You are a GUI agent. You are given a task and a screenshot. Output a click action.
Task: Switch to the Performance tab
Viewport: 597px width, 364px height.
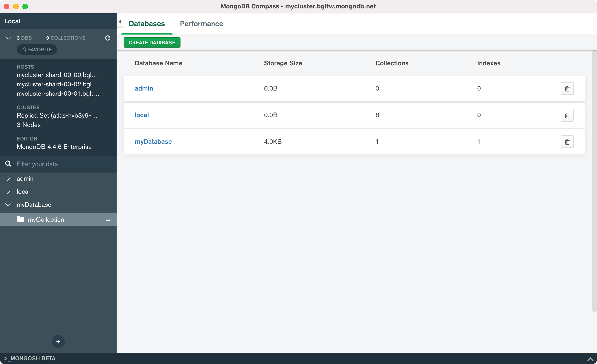[x=201, y=24]
